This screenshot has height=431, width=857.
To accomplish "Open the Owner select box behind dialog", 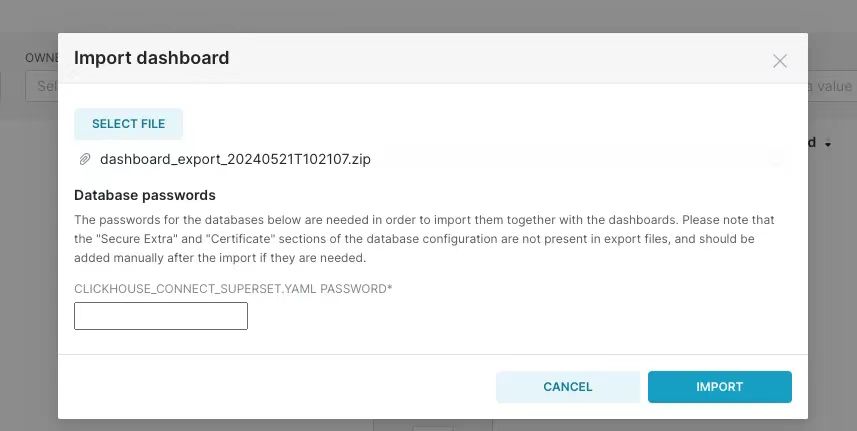I will coord(42,86).
